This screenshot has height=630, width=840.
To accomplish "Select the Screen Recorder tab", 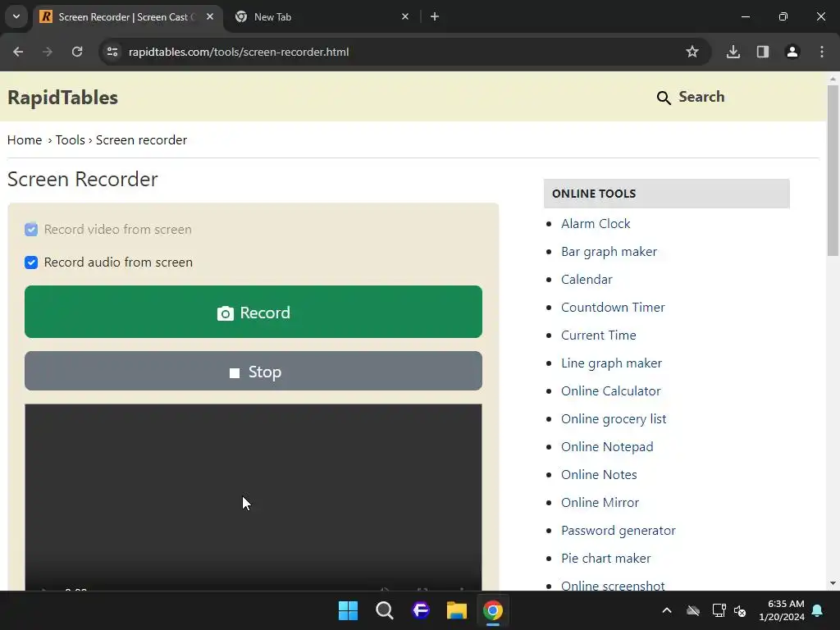I will click(x=127, y=16).
